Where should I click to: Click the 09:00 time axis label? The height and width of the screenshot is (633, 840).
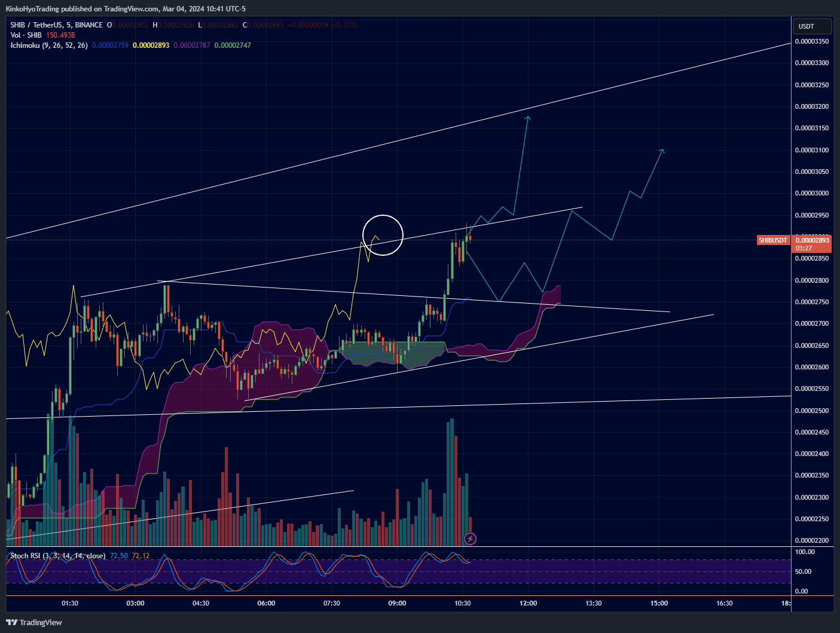(x=397, y=603)
